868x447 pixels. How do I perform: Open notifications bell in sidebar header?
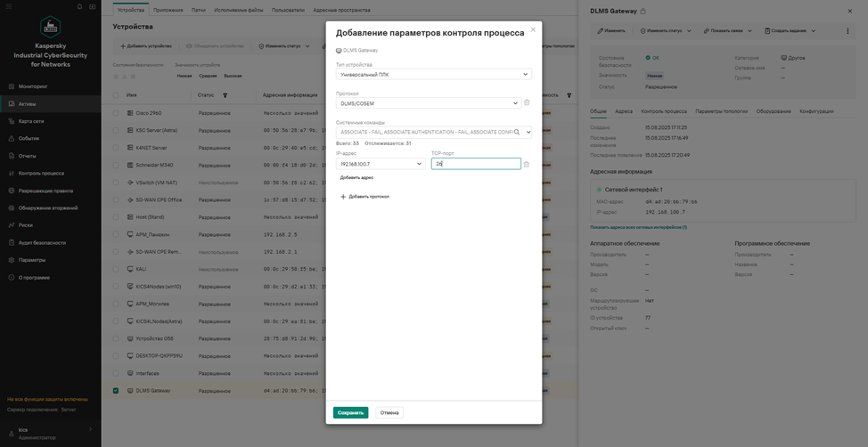[x=79, y=6]
